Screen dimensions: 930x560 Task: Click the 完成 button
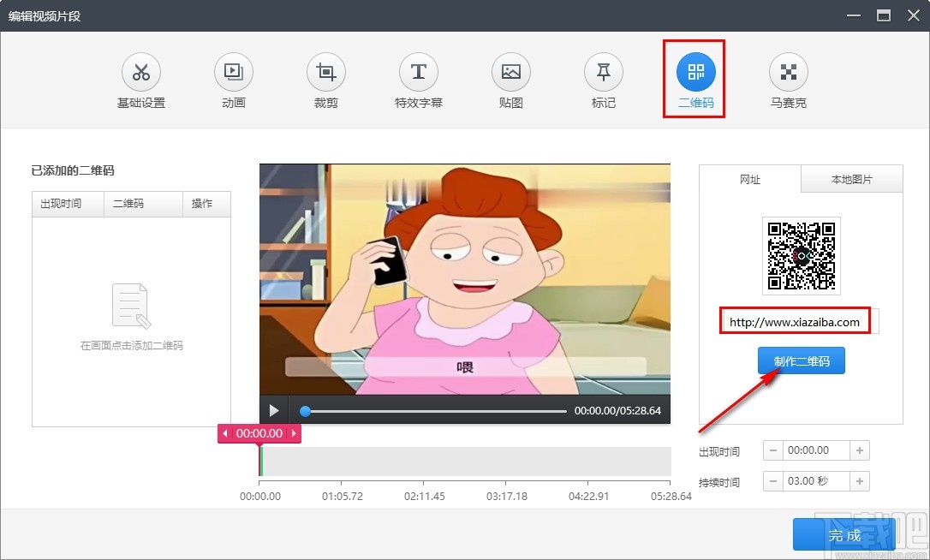coord(844,535)
